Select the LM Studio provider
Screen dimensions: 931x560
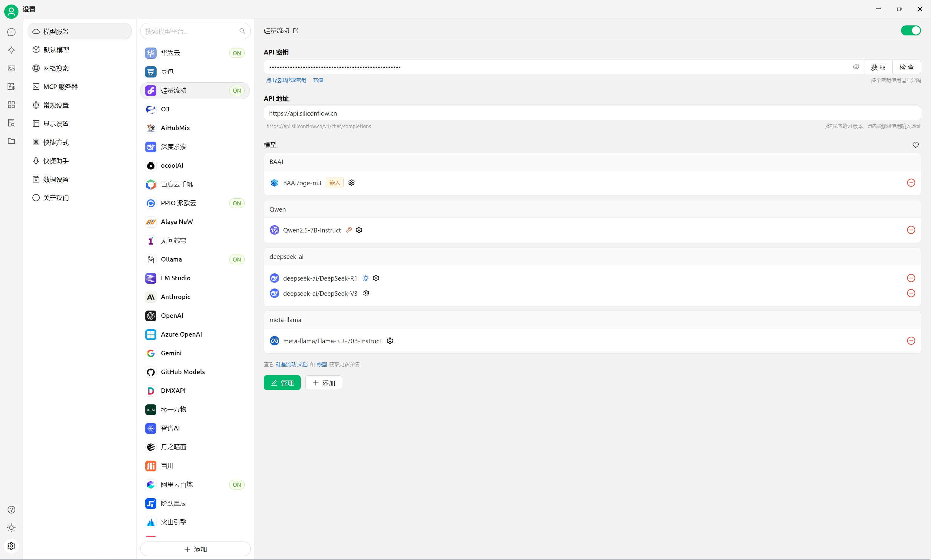pyautogui.click(x=195, y=278)
